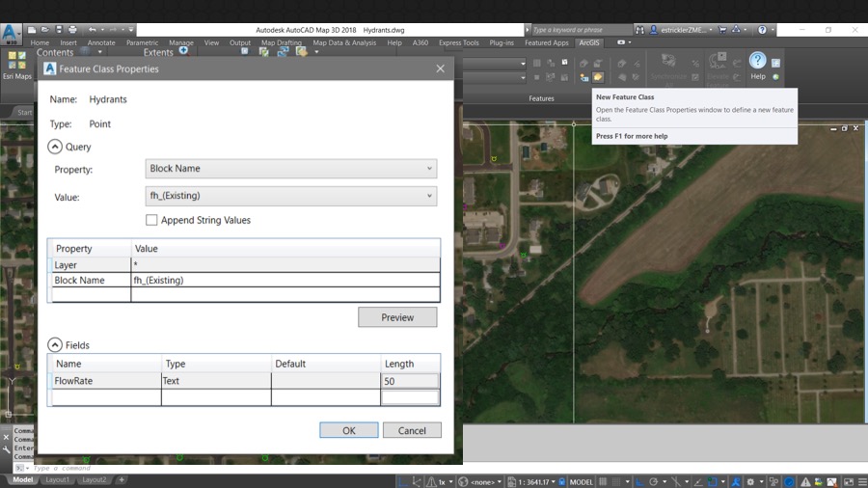Click the binoculars search icon
The height and width of the screenshot is (488, 868).
click(x=639, y=30)
